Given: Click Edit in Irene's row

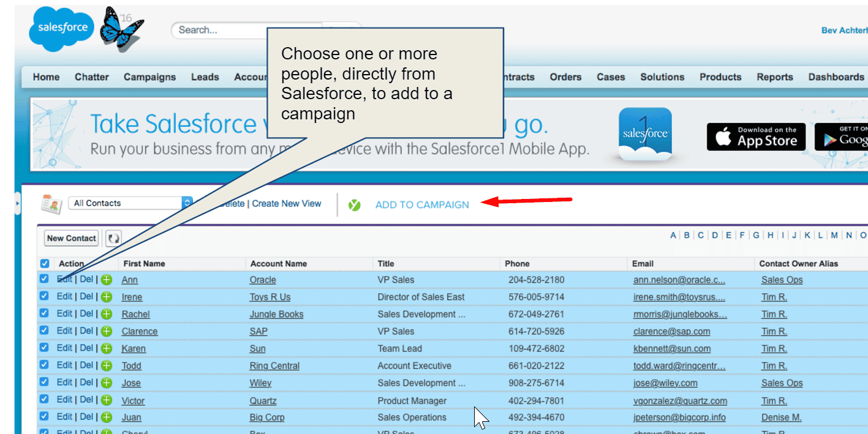Looking at the screenshot, I should click(x=64, y=296).
